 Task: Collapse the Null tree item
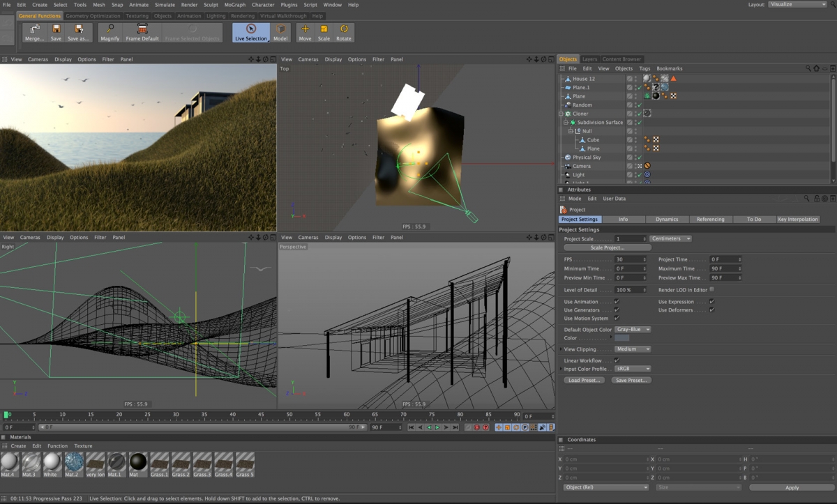571,131
